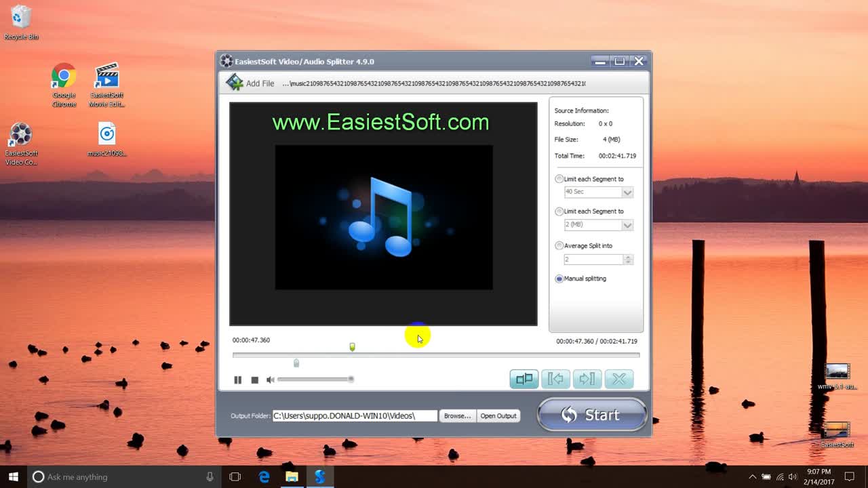Open EasiestSoft Movie Editor desktop shortcut
This screenshot has height=488, width=868.
(106, 85)
